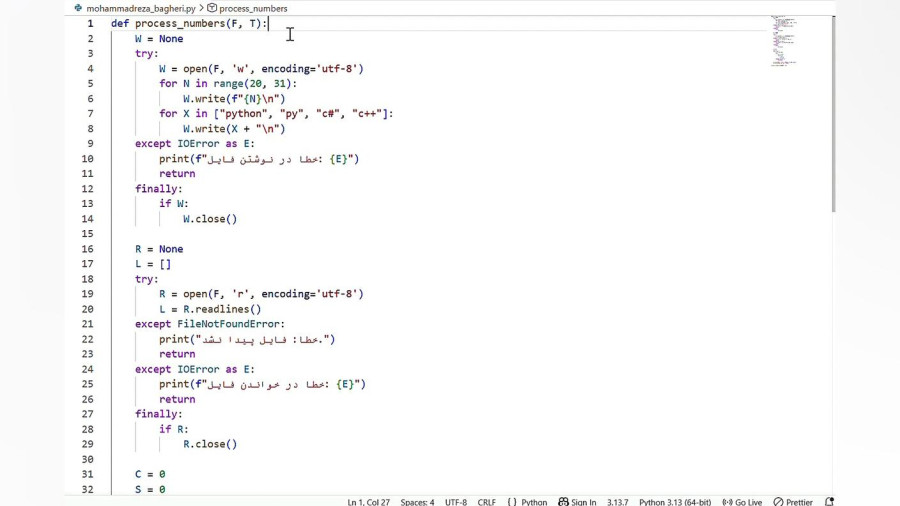Viewport: 900px width, 506px height.
Task: Click "R = open(F, 'r', encoding='utf-8')" line
Action: click(261, 294)
